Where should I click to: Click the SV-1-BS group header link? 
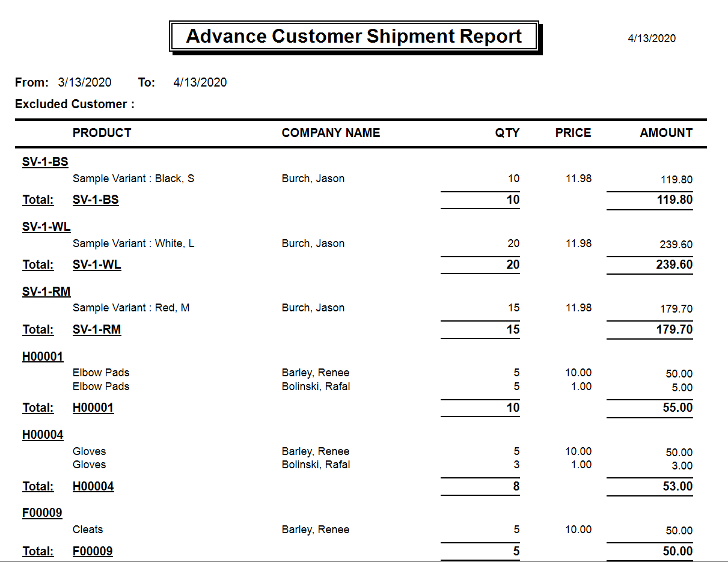(x=45, y=162)
